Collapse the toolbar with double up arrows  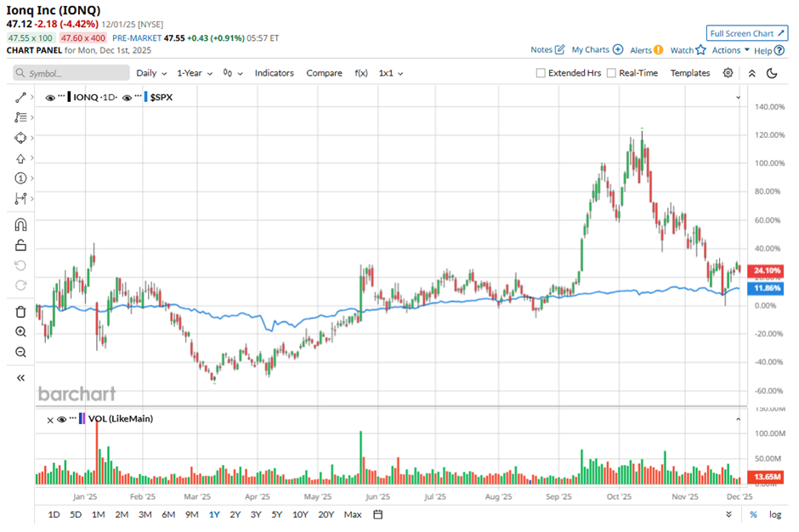tap(752, 73)
